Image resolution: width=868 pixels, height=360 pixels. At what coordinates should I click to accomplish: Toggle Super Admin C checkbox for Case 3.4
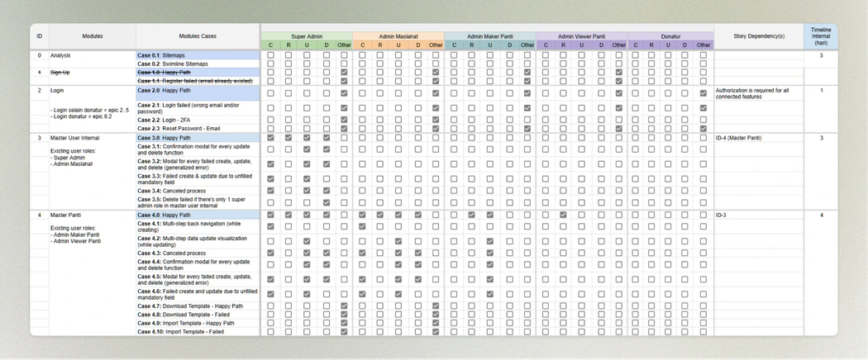pos(270,191)
